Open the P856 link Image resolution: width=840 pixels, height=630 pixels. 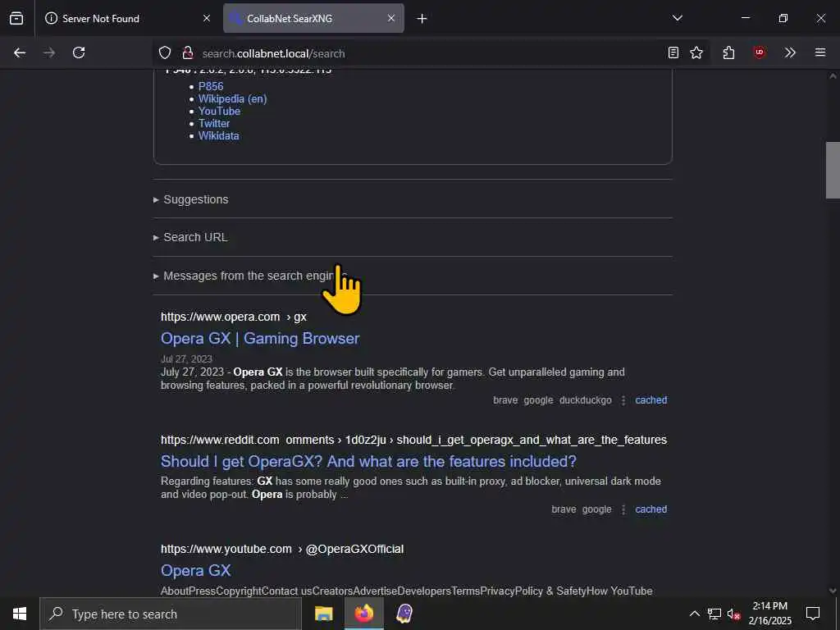pos(211,86)
